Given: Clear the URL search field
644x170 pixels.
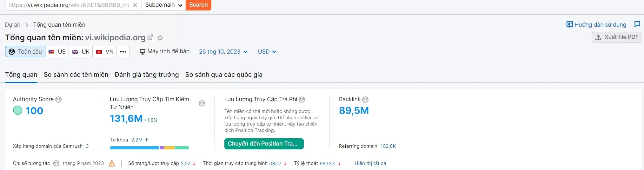Looking at the screenshot, I should (x=135, y=5).
